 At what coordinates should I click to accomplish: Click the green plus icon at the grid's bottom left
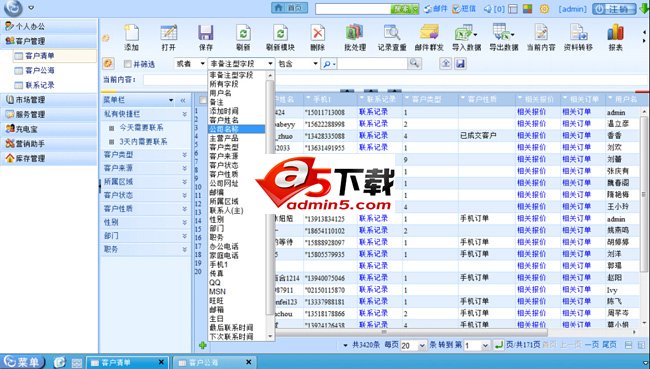(x=203, y=345)
